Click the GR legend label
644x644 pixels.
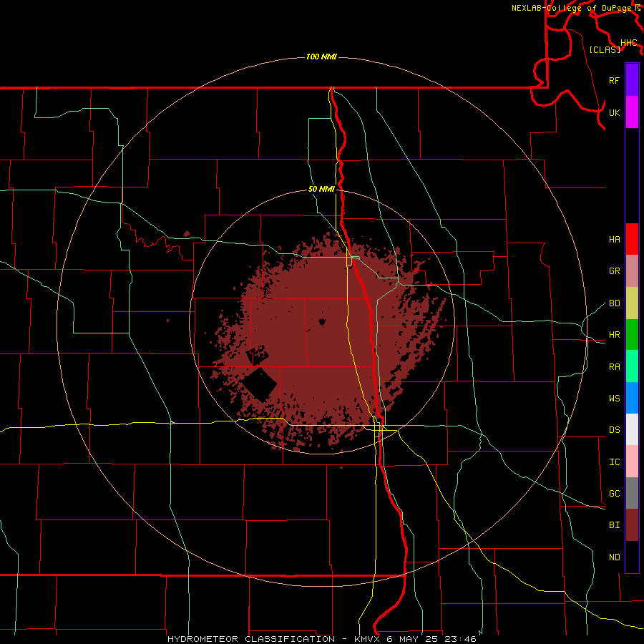click(x=614, y=271)
